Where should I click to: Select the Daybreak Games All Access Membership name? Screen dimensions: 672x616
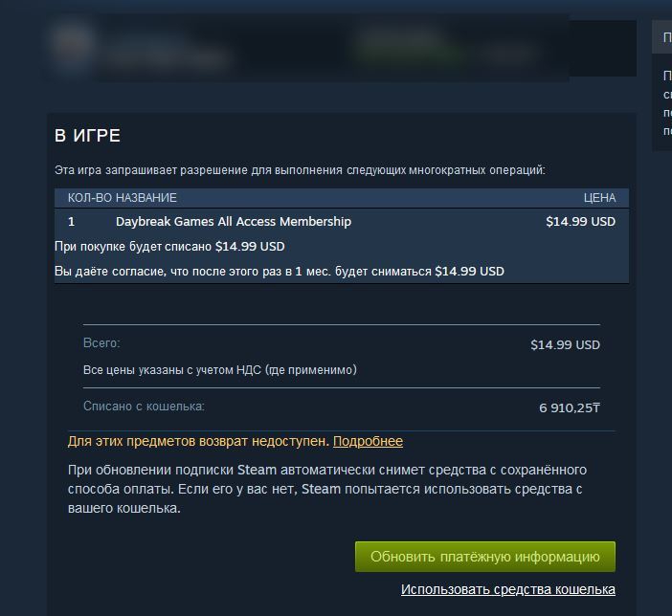pyautogui.click(x=234, y=222)
